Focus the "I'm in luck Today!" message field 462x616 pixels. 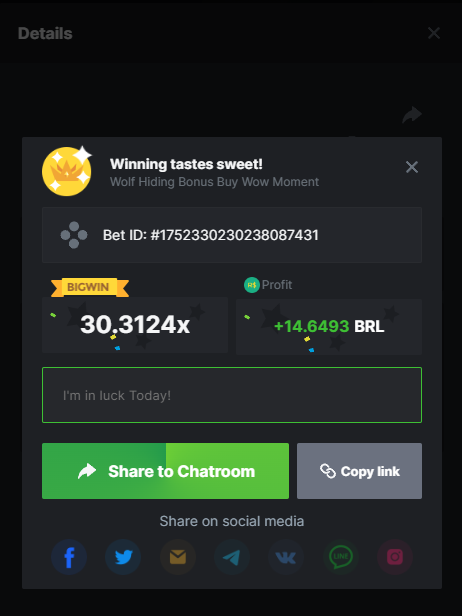232,395
